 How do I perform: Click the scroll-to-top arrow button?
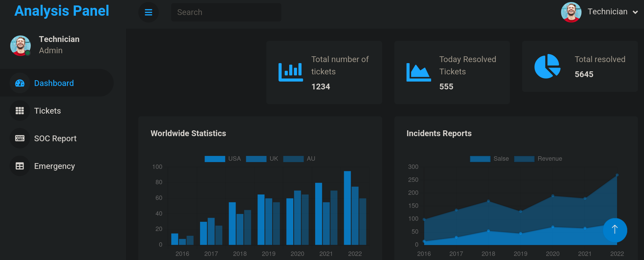615,230
